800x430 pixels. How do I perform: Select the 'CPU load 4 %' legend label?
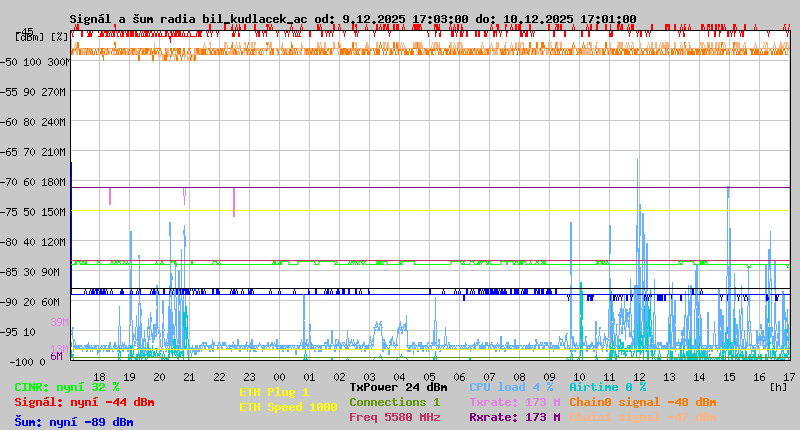tap(511, 387)
